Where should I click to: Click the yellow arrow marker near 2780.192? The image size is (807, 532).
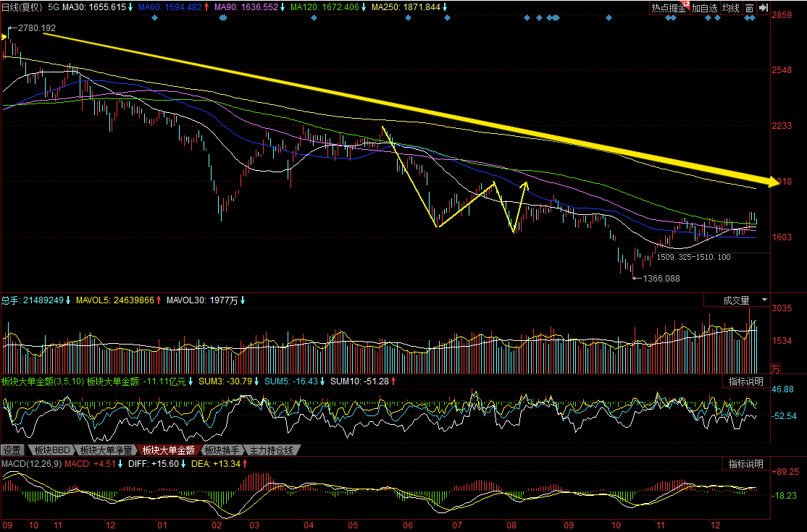tap(4, 38)
